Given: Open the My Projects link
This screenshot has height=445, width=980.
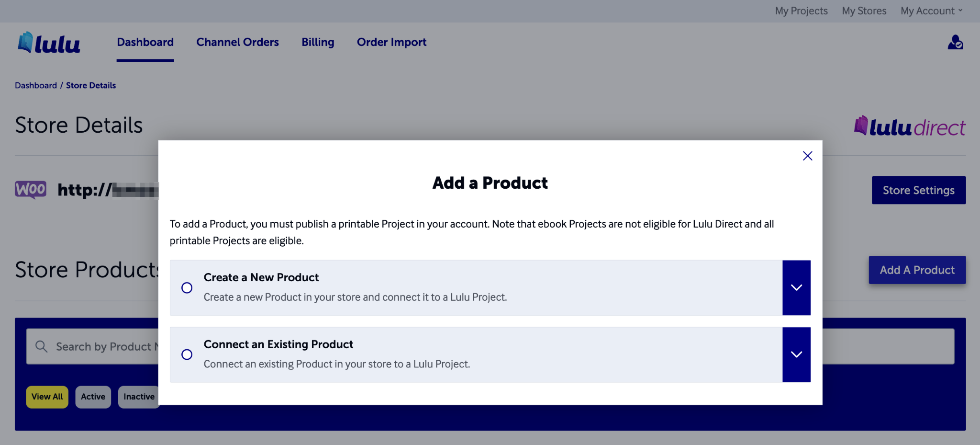Looking at the screenshot, I should pyautogui.click(x=801, y=11).
